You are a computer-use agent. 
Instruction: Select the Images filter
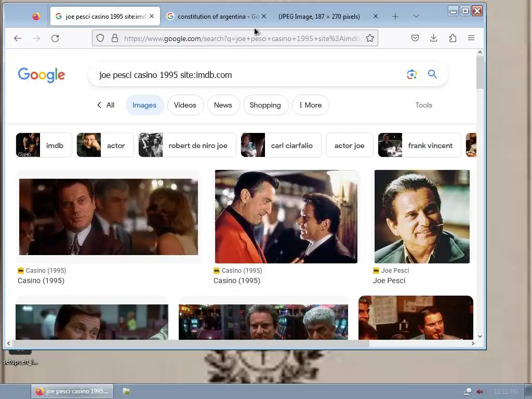pos(144,105)
